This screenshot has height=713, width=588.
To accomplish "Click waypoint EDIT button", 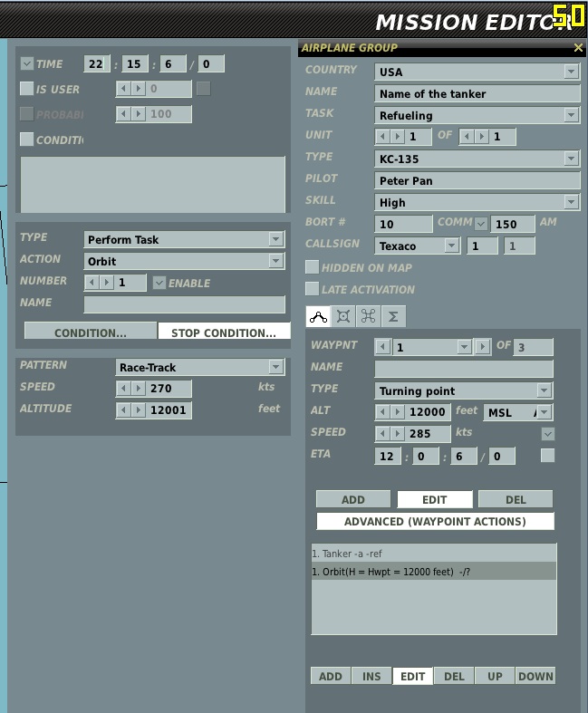I will point(435,499).
